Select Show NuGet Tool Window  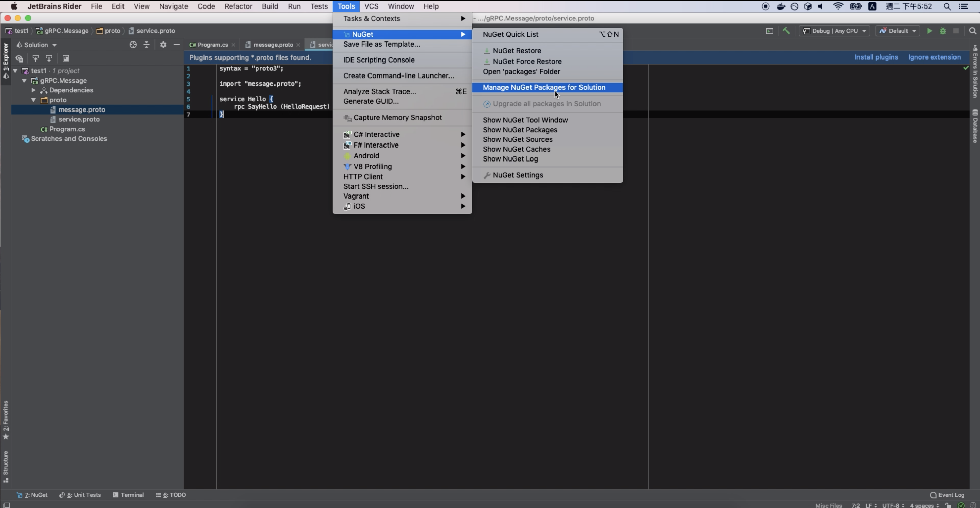[548, 120]
